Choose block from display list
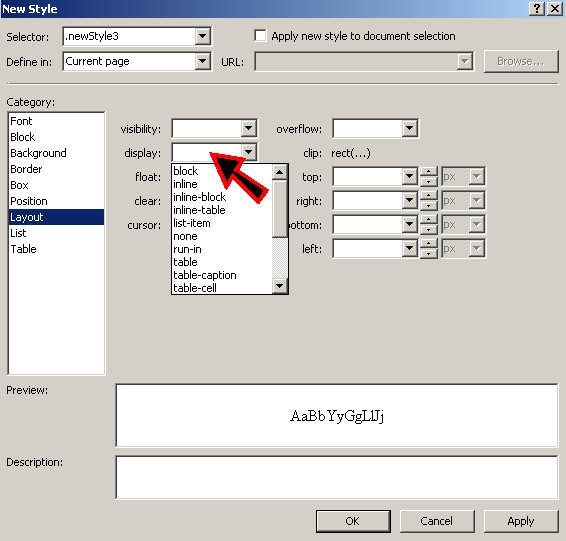This screenshot has width=566, height=541. [222, 171]
